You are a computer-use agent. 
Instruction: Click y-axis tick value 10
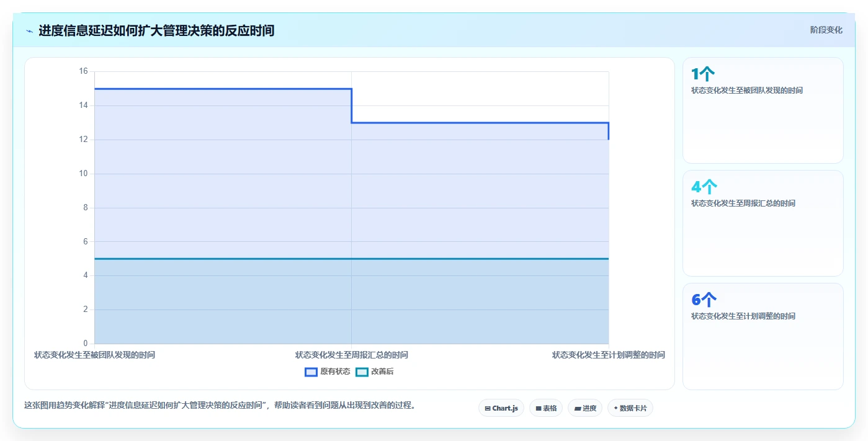[x=84, y=174]
